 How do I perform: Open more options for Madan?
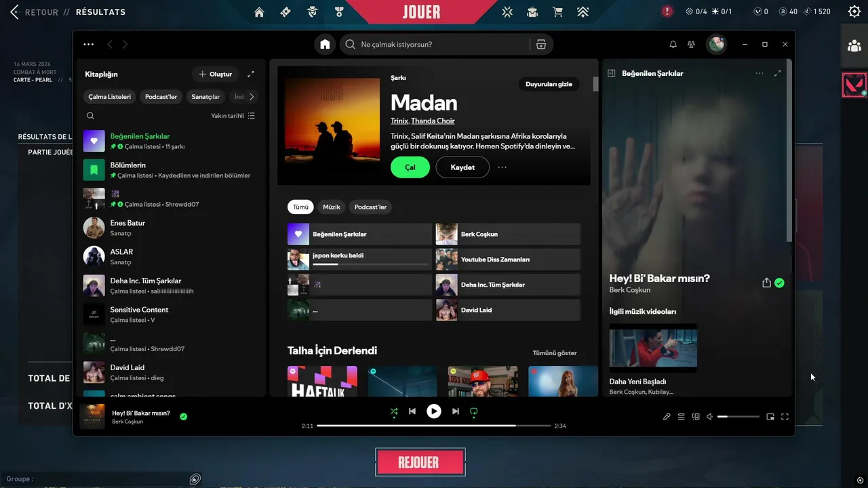click(502, 167)
